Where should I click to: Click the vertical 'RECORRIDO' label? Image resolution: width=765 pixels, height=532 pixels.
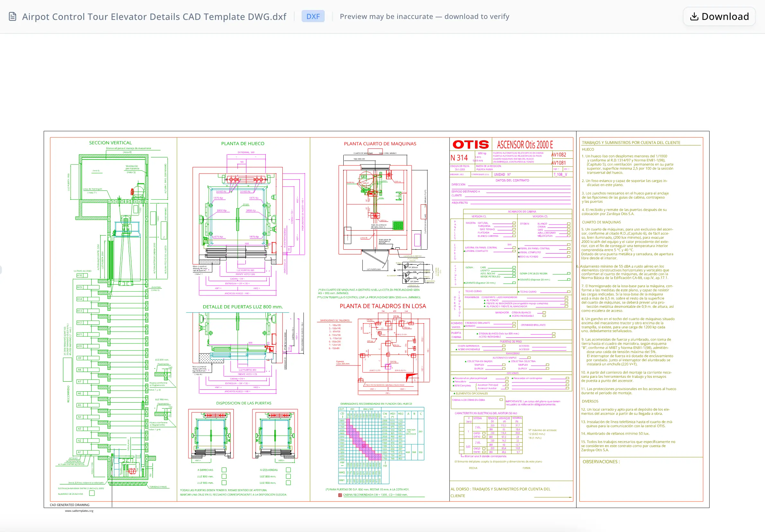(68, 394)
